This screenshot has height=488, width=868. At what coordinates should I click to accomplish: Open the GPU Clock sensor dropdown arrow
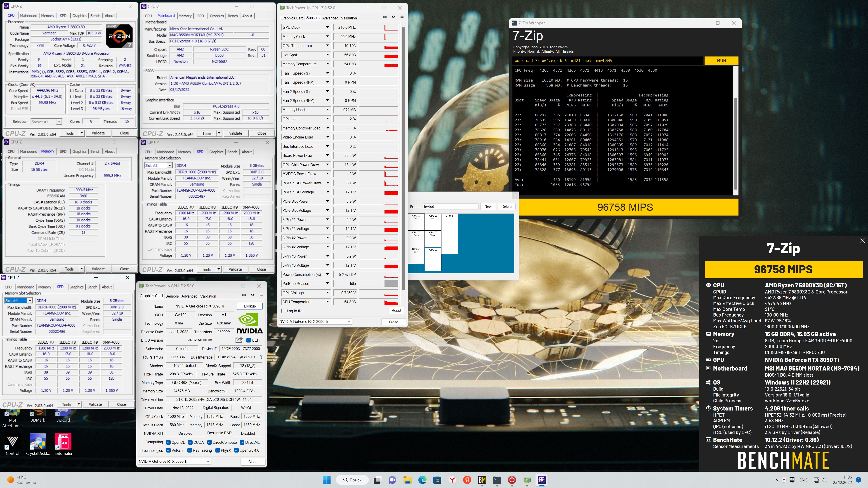pyautogui.click(x=327, y=27)
